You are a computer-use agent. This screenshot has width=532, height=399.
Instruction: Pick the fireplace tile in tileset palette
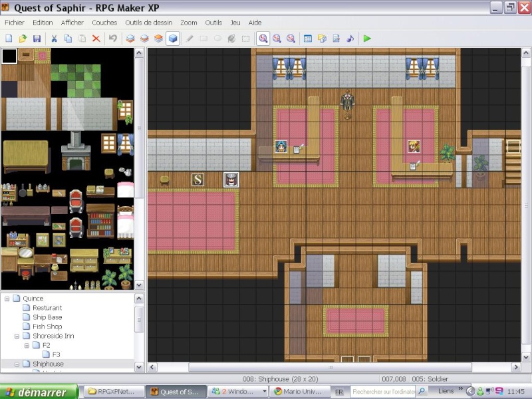(76, 151)
